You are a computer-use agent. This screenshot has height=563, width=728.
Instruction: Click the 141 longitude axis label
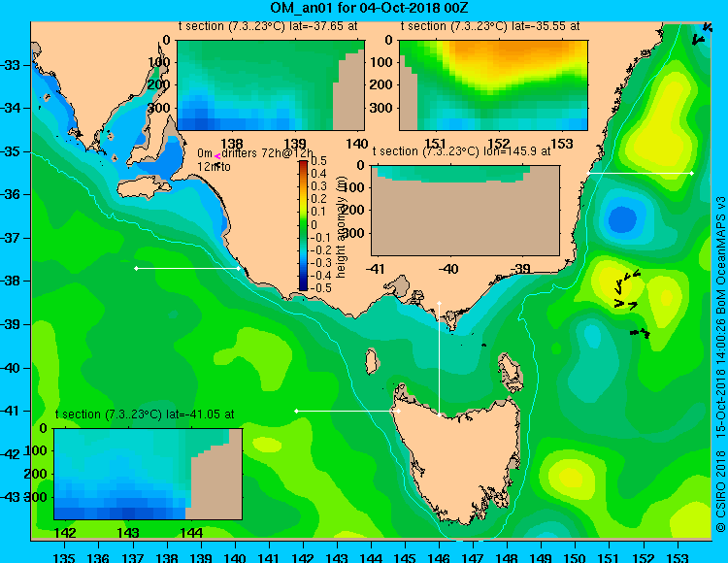tap(268, 558)
